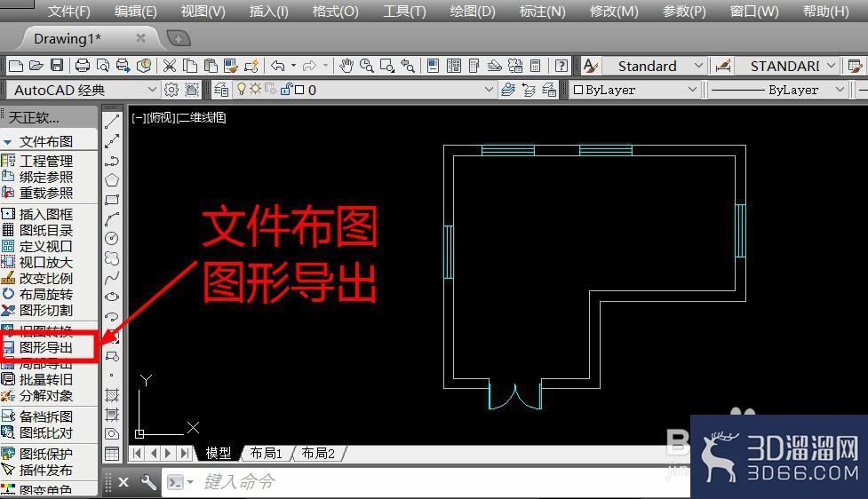The height and width of the screenshot is (499, 868).
Task: Click the Undo arrow icon
Action: 278,66
